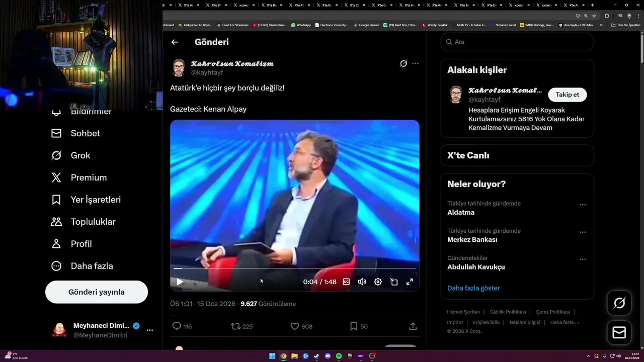Click the reply icon with 116 replies
Viewport: 644px width, 362px height.
pos(177,326)
